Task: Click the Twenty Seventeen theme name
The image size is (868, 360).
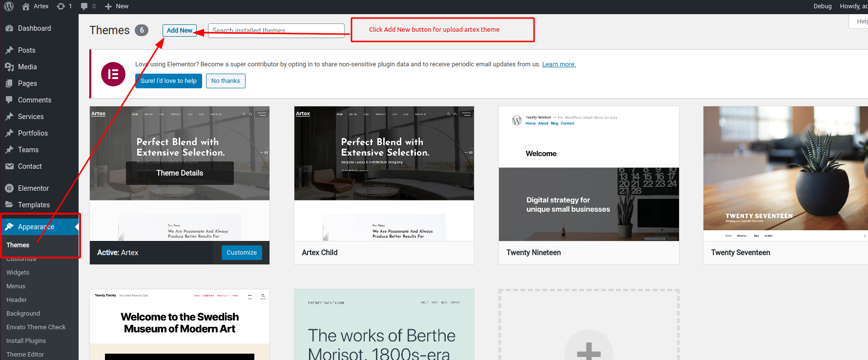Action: [741, 253]
